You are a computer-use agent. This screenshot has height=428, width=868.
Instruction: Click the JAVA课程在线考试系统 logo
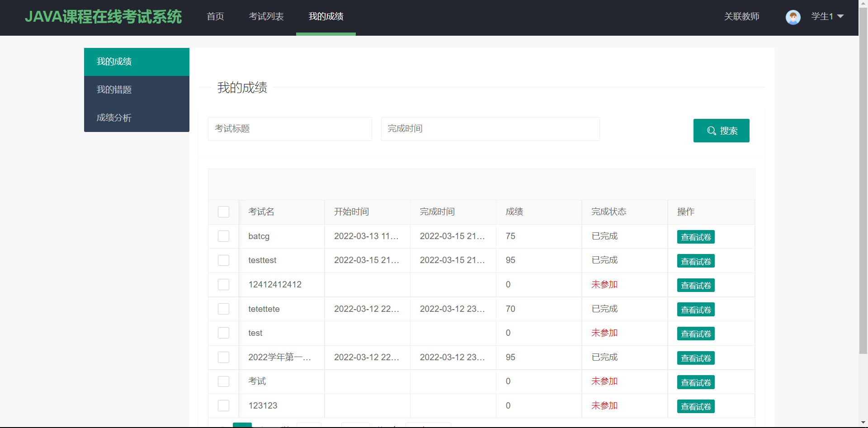point(103,17)
